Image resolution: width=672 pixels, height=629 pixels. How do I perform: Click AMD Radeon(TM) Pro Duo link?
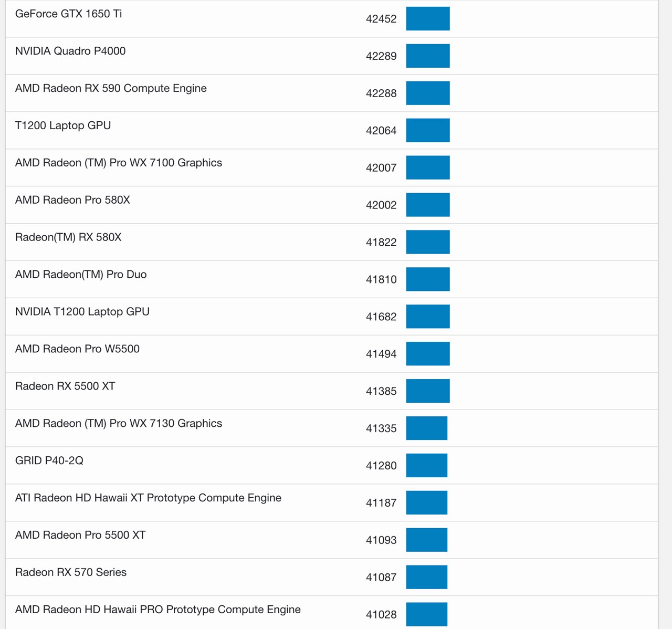pyautogui.click(x=80, y=274)
